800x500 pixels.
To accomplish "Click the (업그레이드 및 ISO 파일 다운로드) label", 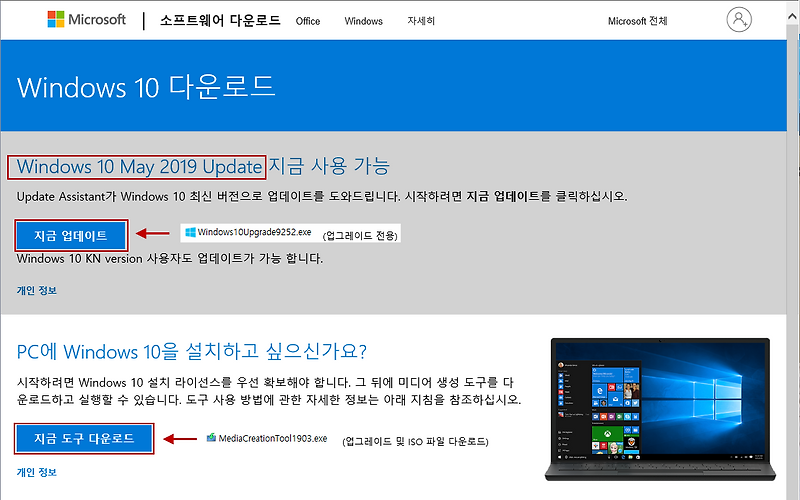I will pos(415,441).
